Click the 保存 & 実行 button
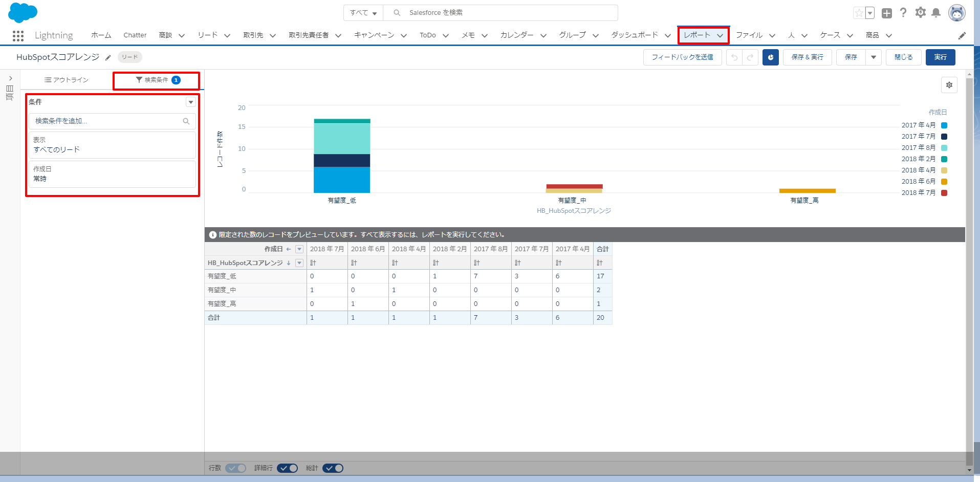The height and width of the screenshot is (482, 980). pyautogui.click(x=807, y=57)
